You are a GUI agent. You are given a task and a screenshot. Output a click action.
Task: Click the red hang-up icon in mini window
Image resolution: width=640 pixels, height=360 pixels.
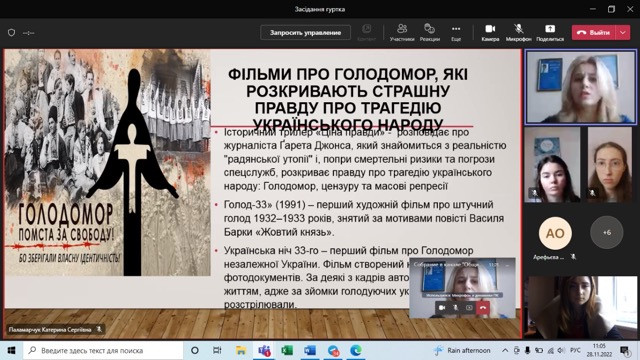pyautogui.click(x=483, y=307)
